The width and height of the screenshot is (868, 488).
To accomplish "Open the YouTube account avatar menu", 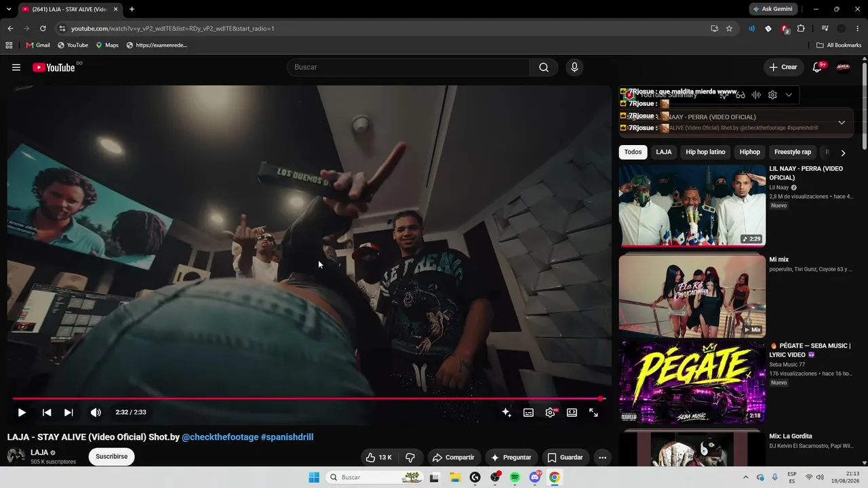I will [843, 67].
